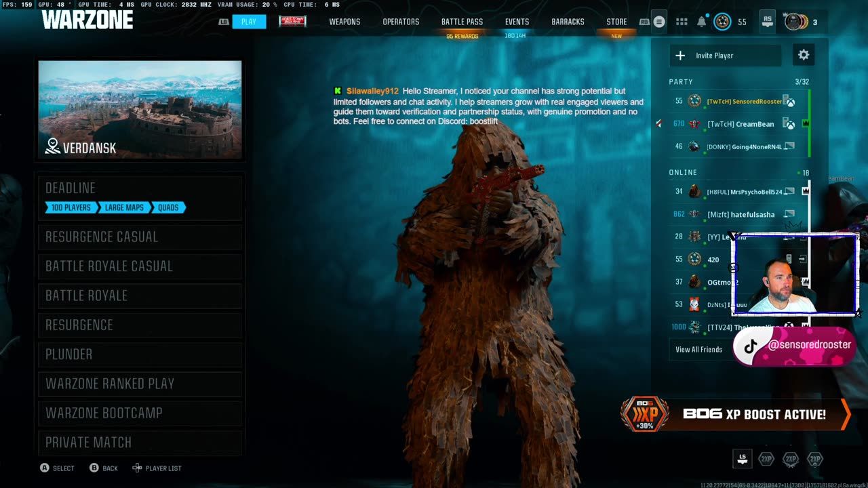868x488 pixels.
Task: Click View All Friends
Action: (698, 350)
